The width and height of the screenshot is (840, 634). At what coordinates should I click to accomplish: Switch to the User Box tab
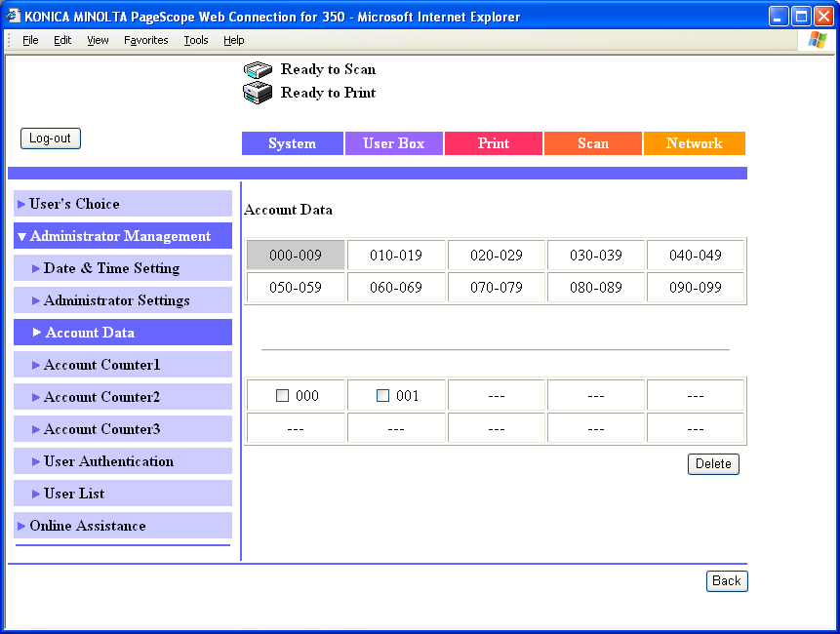coord(394,143)
